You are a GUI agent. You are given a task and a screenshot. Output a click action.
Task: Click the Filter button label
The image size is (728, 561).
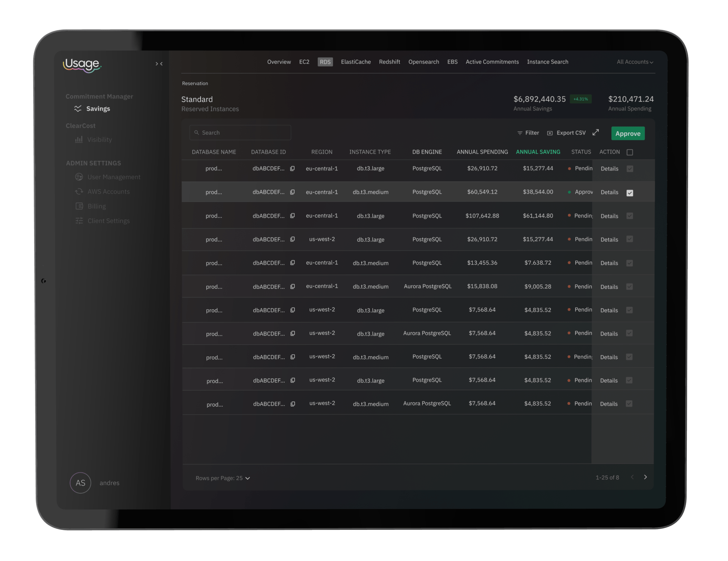coord(532,133)
